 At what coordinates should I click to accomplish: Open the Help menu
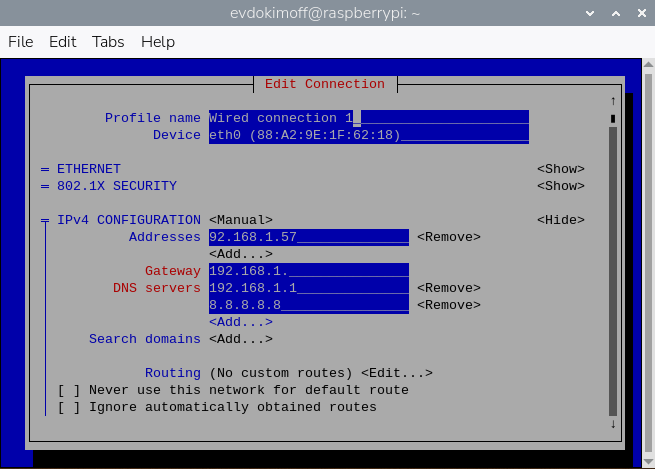(158, 42)
